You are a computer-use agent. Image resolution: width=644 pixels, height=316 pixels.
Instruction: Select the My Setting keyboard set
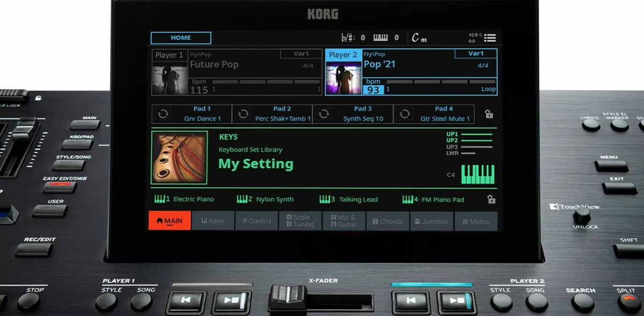click(255, 164)
